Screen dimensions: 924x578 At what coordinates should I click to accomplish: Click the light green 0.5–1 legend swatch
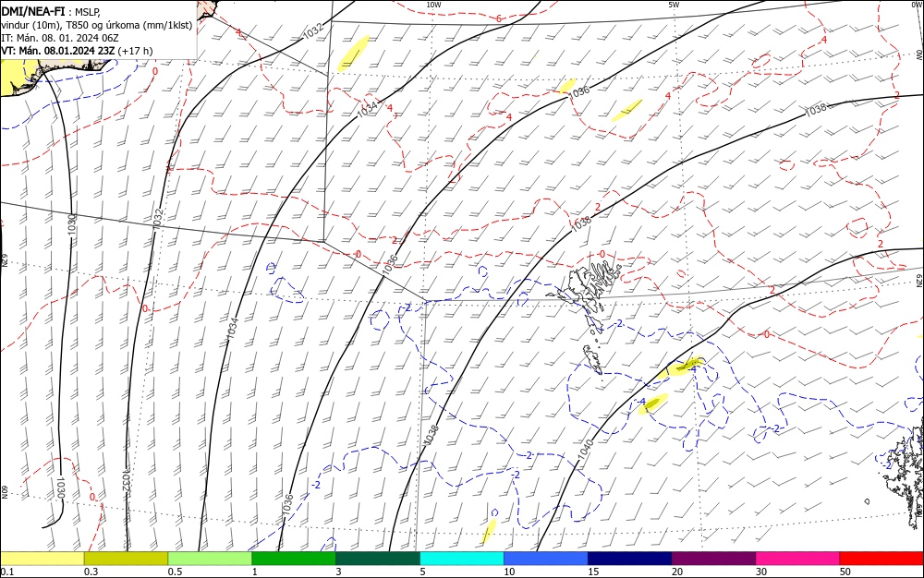[210, 559]
